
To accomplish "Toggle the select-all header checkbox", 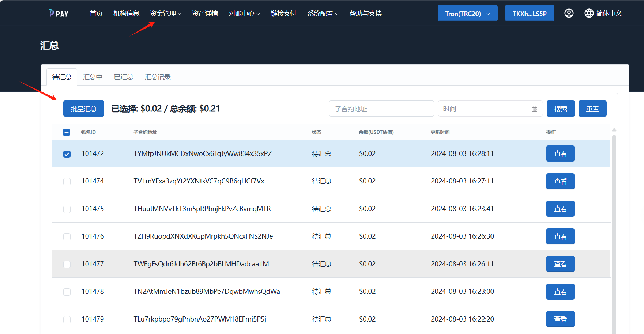I will 67,132.
